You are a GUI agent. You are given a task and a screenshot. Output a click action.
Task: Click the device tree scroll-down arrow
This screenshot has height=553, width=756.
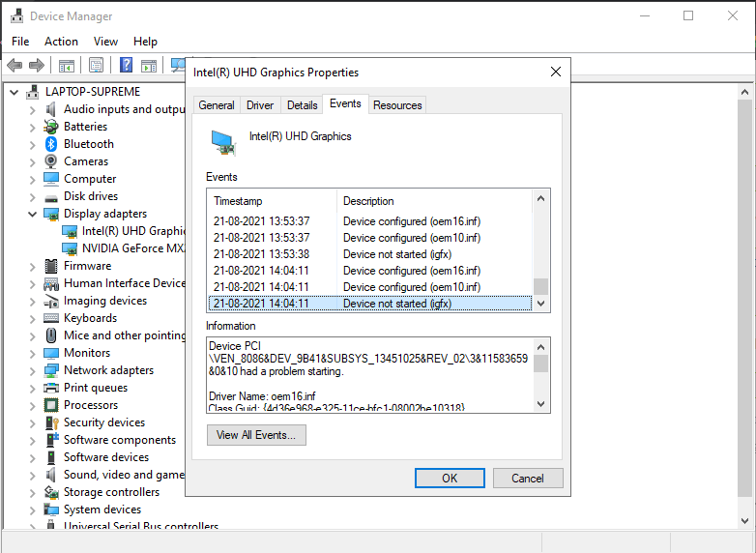[x=744, y=521]
